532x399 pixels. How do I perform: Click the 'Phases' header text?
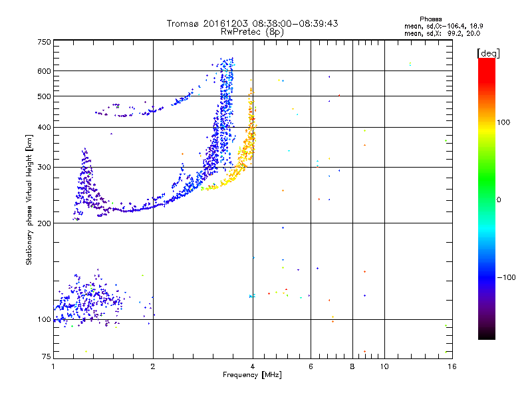(x=430, y=19)
